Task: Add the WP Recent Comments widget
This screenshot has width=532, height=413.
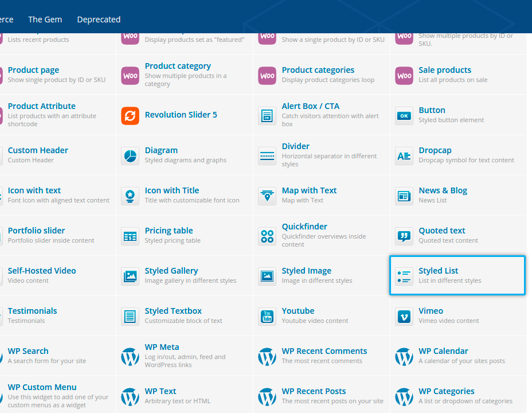Action: (x=324, y=351)
